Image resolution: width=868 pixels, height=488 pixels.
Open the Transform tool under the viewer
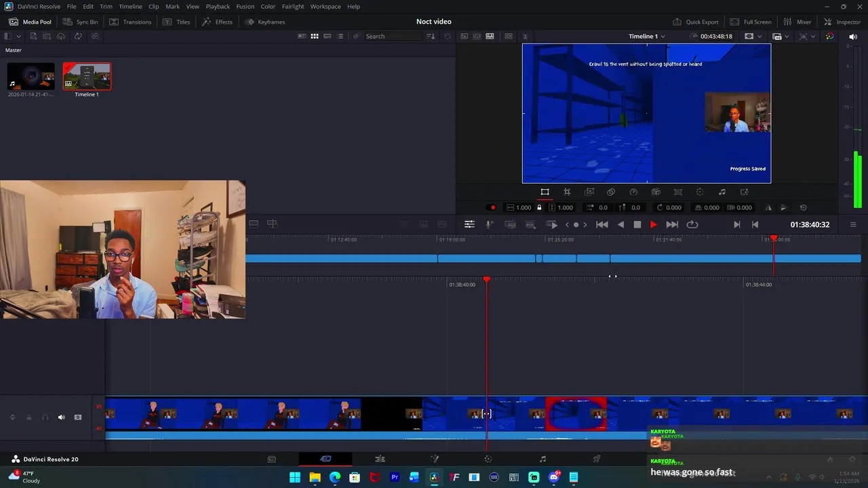click(x=545, y=192)
